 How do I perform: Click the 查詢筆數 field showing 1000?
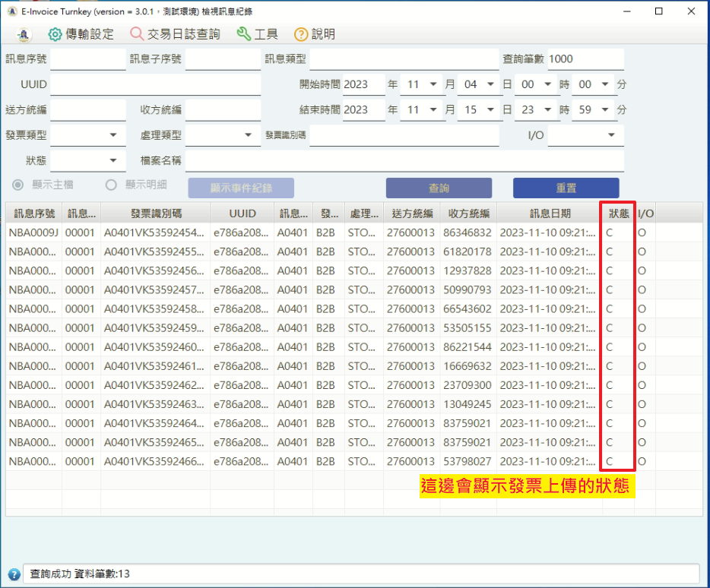(x=585, y=59)
